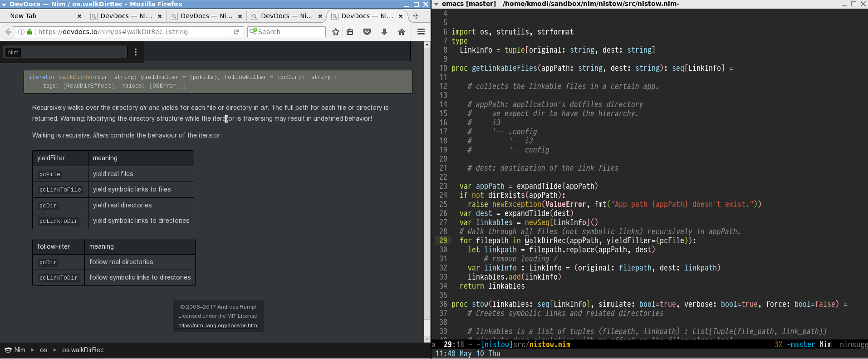Click pcLinkToFile table cell
The width and height of the screenshot is (868, 359).
(x=60, y=190)
